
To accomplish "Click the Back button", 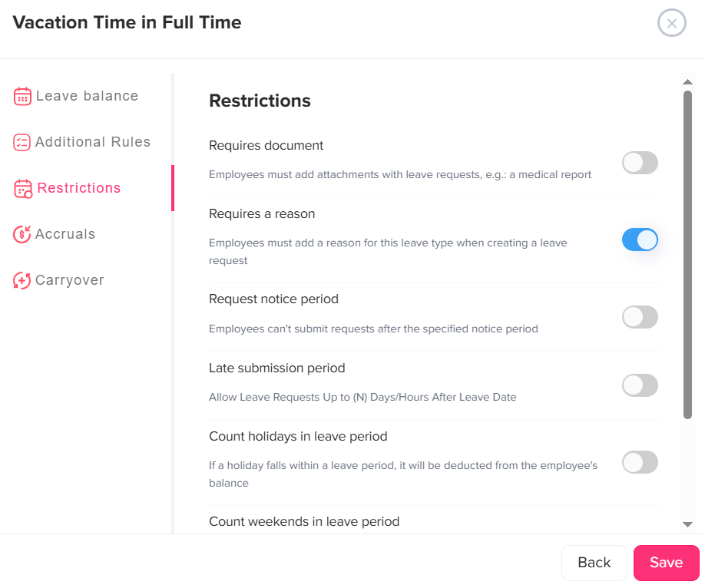I will pos(594,563).
